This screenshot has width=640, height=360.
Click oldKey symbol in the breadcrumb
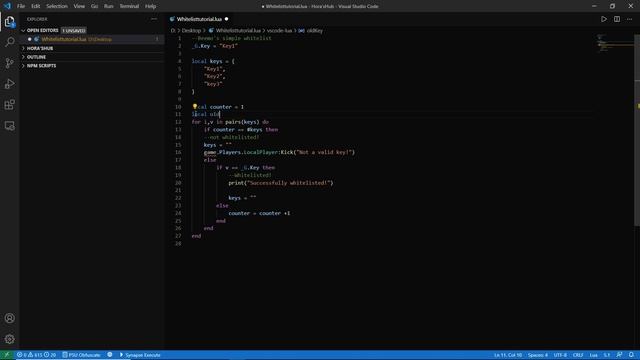pyautogui.click(x=314, y=31)
